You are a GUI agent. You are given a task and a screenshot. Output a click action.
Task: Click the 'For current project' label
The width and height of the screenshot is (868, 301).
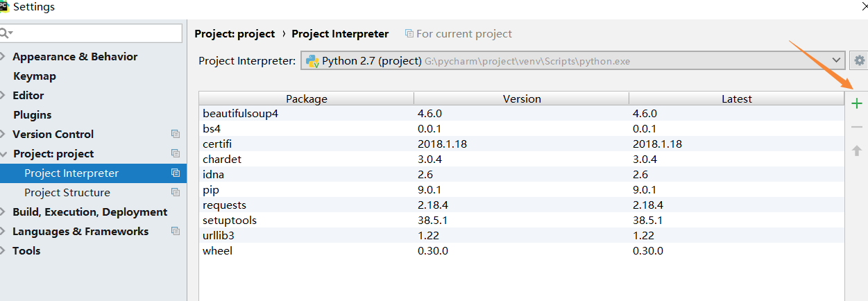464,33
